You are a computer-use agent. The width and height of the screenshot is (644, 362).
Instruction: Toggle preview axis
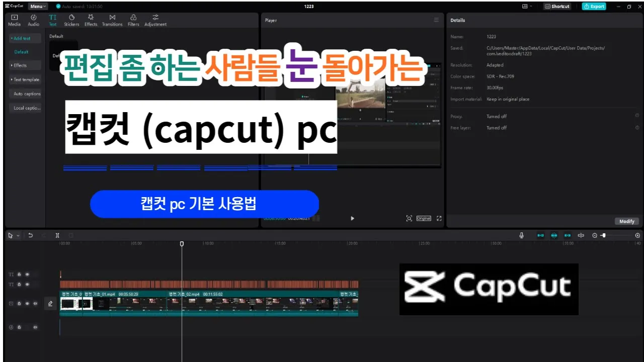[x=581, y=235]
